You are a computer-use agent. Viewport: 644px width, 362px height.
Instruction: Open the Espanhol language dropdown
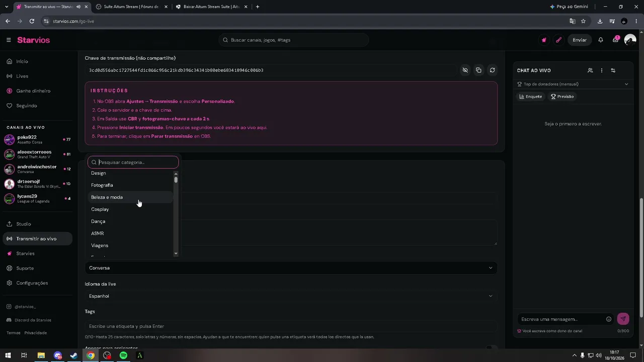(291, 296)
